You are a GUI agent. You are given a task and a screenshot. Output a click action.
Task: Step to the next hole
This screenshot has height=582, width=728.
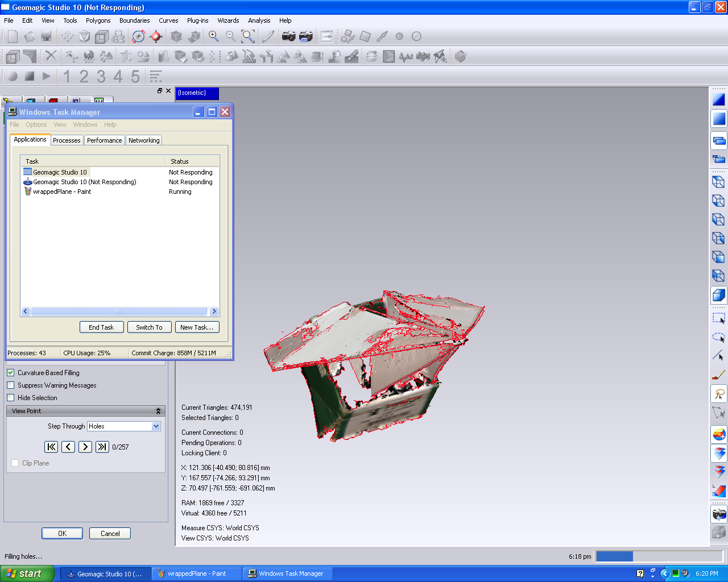tap(85, 447)
